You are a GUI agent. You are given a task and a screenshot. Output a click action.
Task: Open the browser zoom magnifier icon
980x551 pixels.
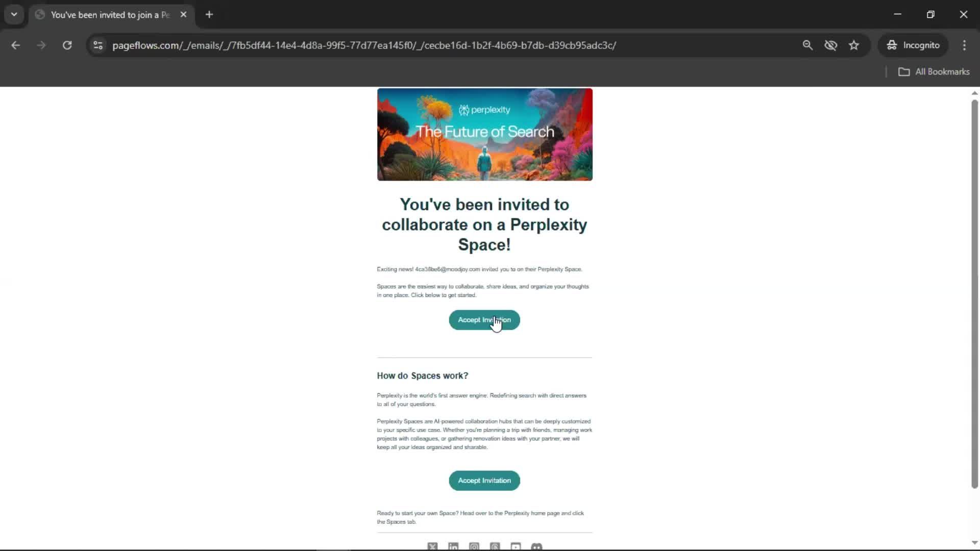click(807, 45)
